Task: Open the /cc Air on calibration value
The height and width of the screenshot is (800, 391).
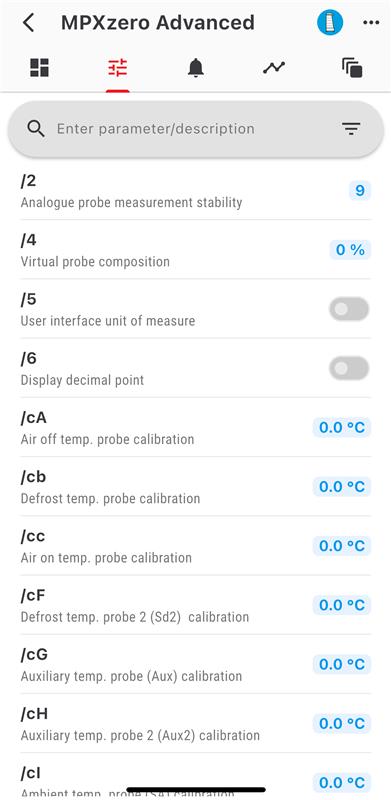Action: [x=342, y=545]
